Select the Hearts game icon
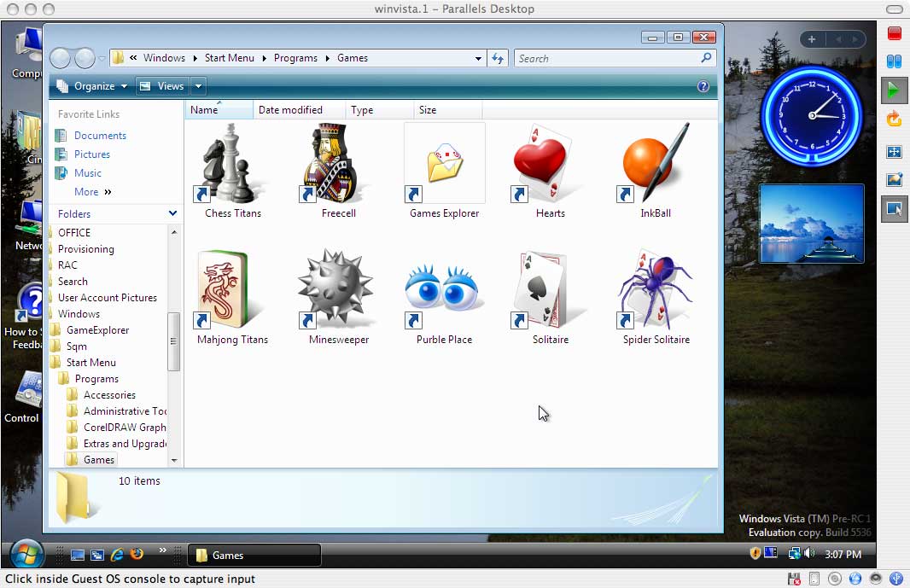The image size is (910, 588). click(550, 170)
